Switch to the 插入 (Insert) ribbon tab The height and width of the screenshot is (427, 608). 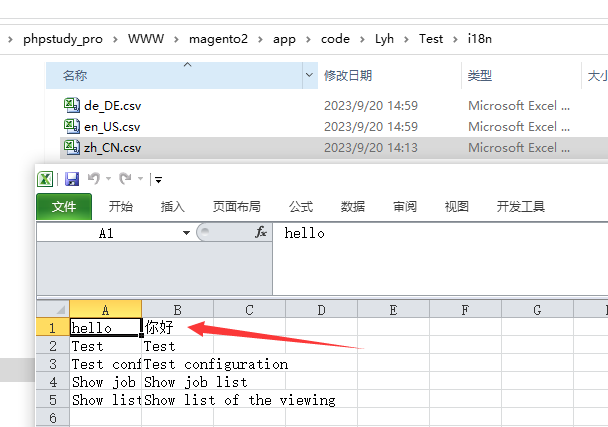(173, 207)
